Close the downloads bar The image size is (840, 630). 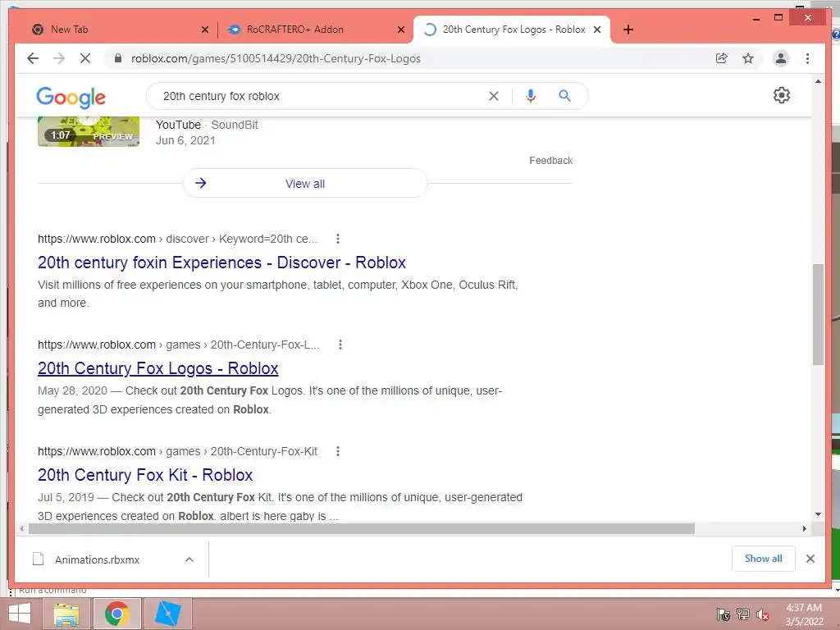(810, 559)
